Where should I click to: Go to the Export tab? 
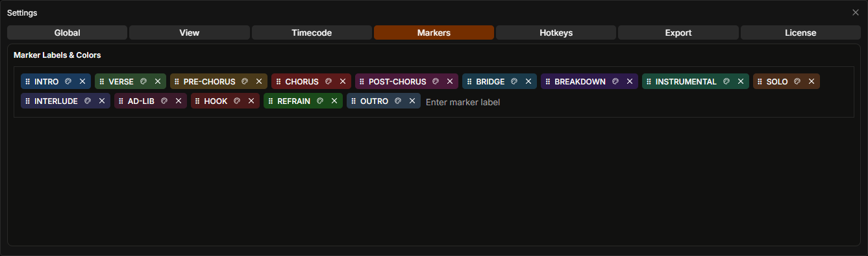678,32
